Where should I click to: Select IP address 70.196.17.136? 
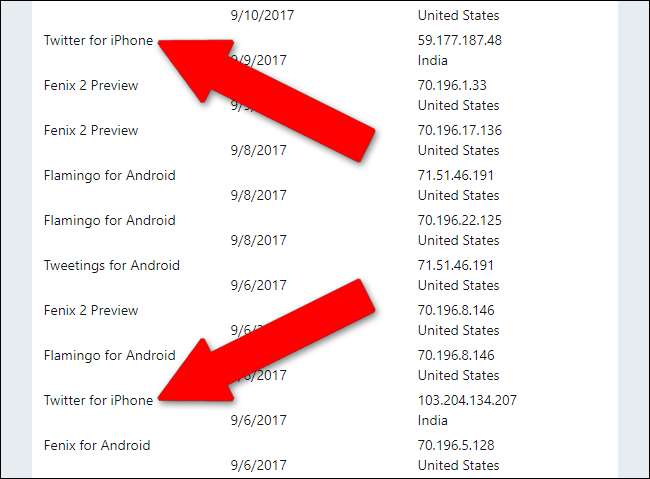pos(459,130)
